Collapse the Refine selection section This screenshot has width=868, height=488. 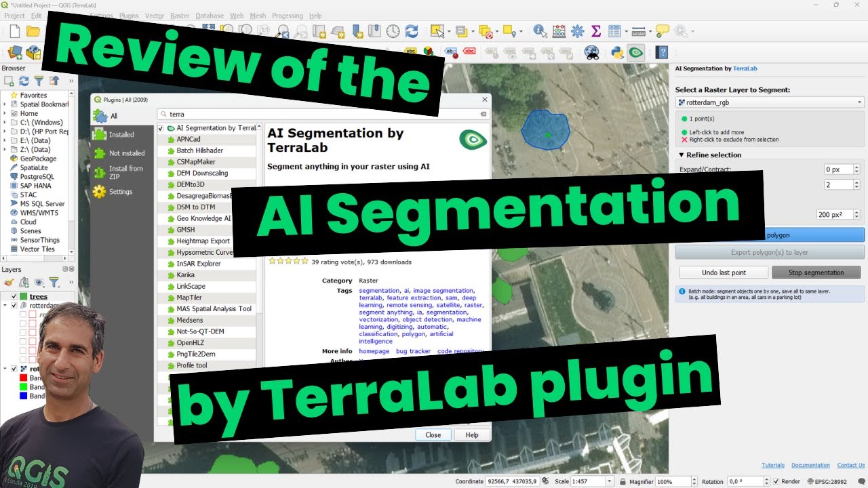682,155
